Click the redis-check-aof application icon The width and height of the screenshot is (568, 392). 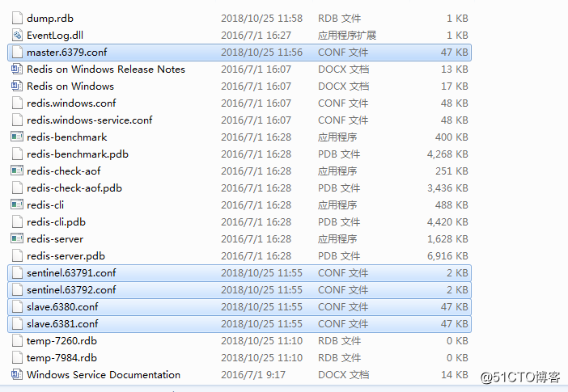coord(17,171)
